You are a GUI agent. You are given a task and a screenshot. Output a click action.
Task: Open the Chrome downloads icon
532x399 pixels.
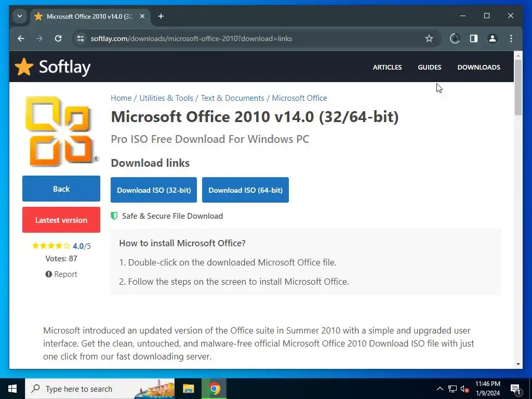[x=455, y=38]
